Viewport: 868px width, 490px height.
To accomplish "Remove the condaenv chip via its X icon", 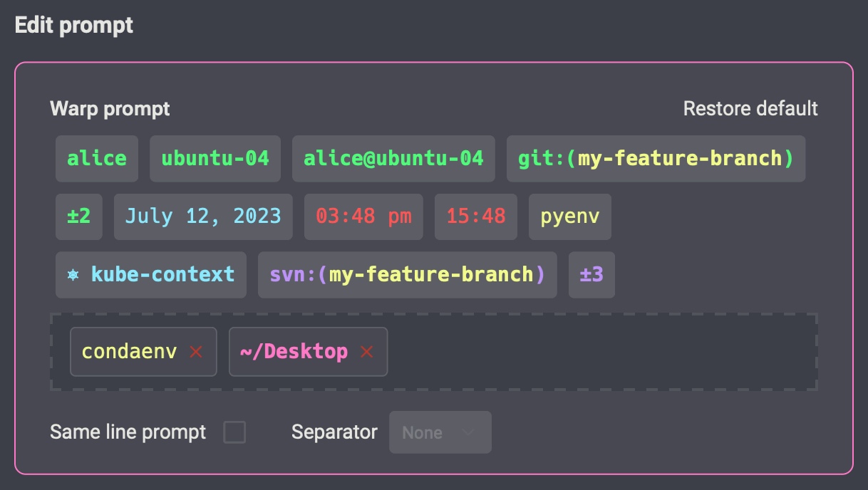I will [x=196, y=352].
